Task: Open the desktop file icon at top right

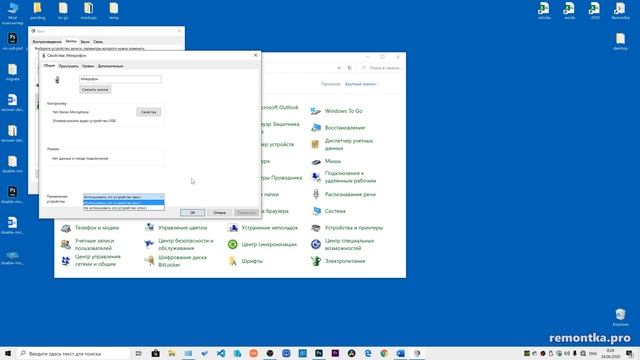Action: (x=620, y=42)
